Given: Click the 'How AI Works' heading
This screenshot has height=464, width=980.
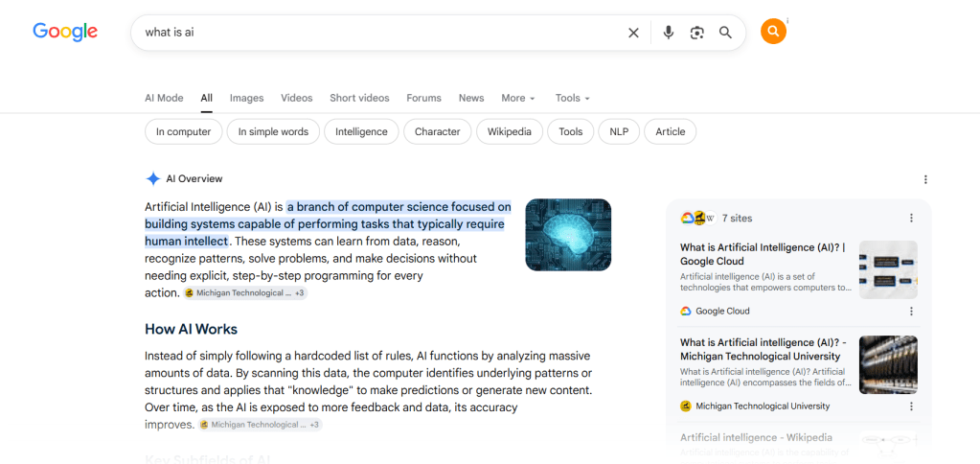Looking at the screenshot, I should point(192,329).
